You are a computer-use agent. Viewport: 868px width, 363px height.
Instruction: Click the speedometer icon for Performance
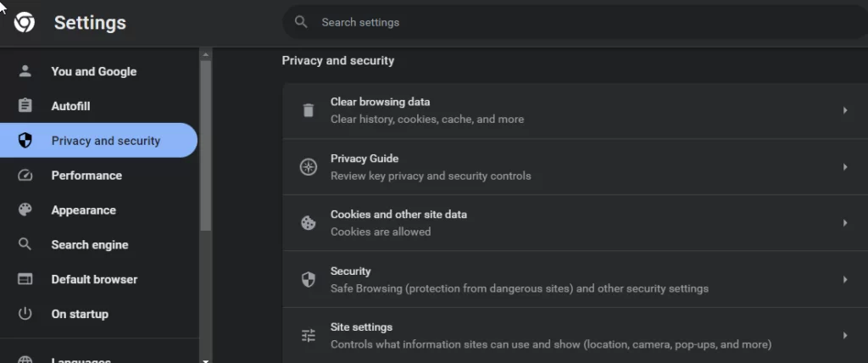[25, 175]
